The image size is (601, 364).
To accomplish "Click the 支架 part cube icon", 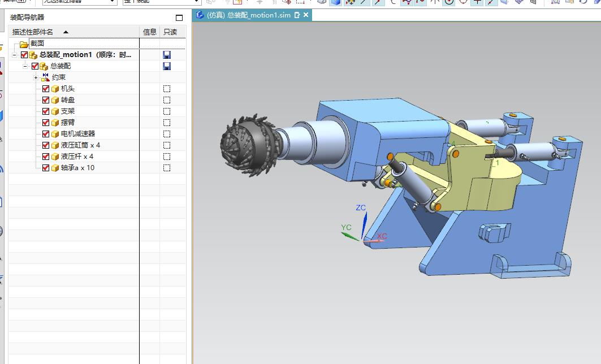I will point(55,111).
